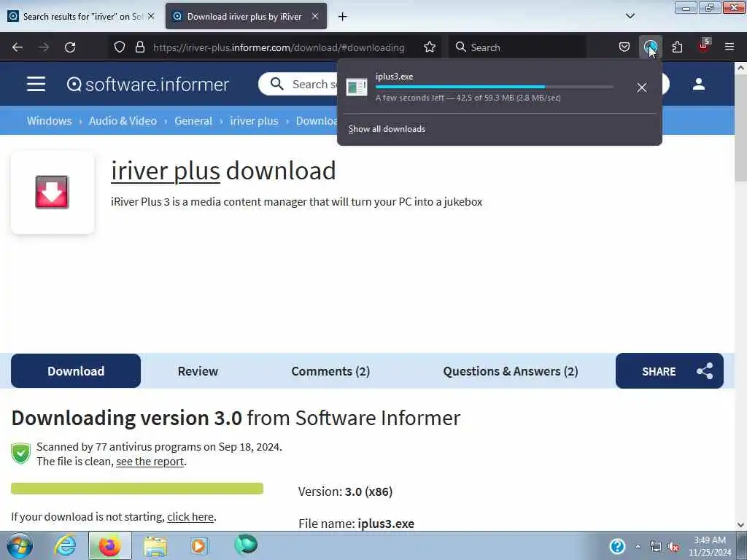Expand the list all tabs chevron
Screen dimensions: 747x560
[x=630, y=16]
